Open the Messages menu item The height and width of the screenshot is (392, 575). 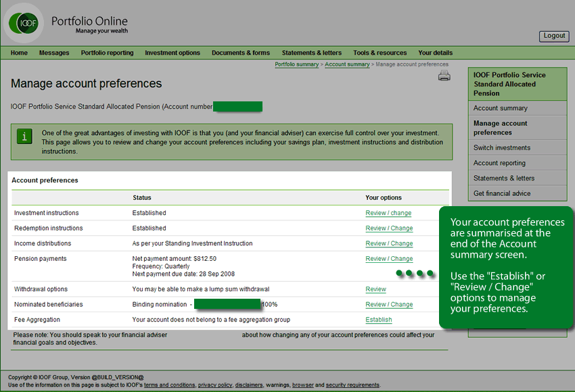click(x=54, y=53)
